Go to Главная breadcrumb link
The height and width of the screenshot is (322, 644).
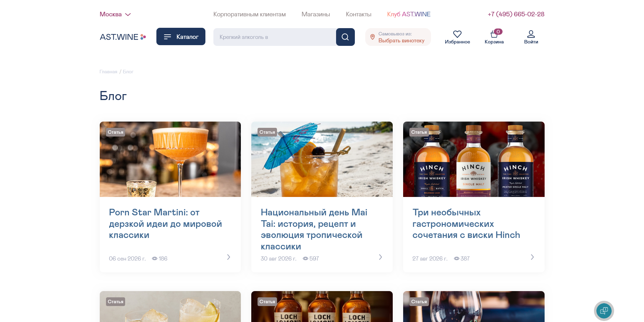click(x=108, y=72)
